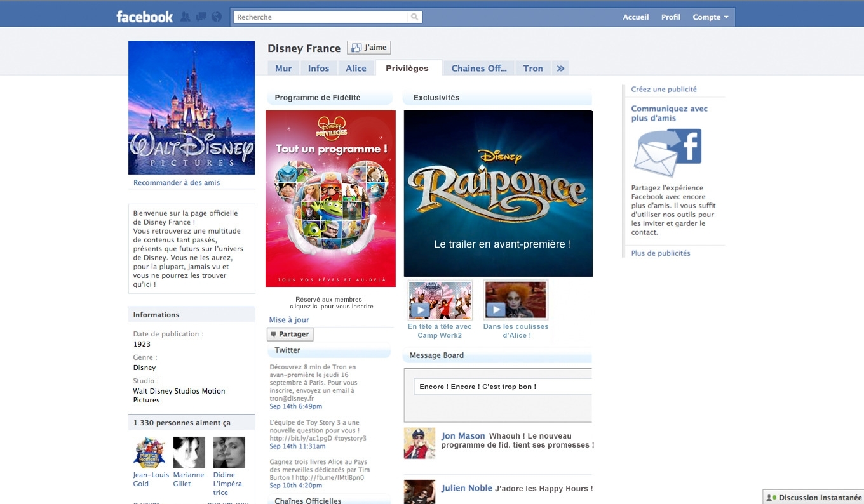Viewport: 864px width, 504px height.
Task: Click the message board text field
Action: click(x=503, y=387)
